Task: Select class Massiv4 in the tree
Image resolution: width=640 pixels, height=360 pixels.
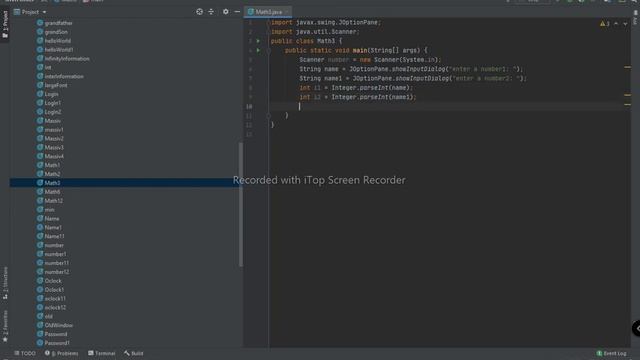Action: (50, 156)
